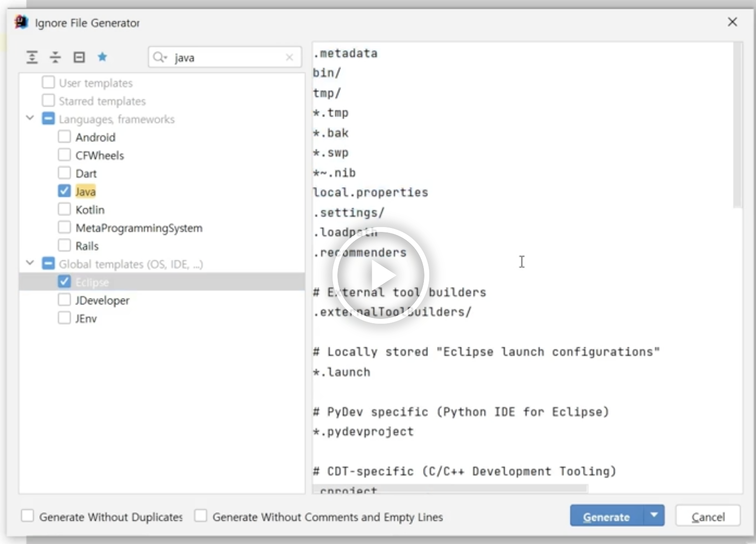756x544 pixels.
Task: Click the Cancel button
Action: (x=708, y=516)
